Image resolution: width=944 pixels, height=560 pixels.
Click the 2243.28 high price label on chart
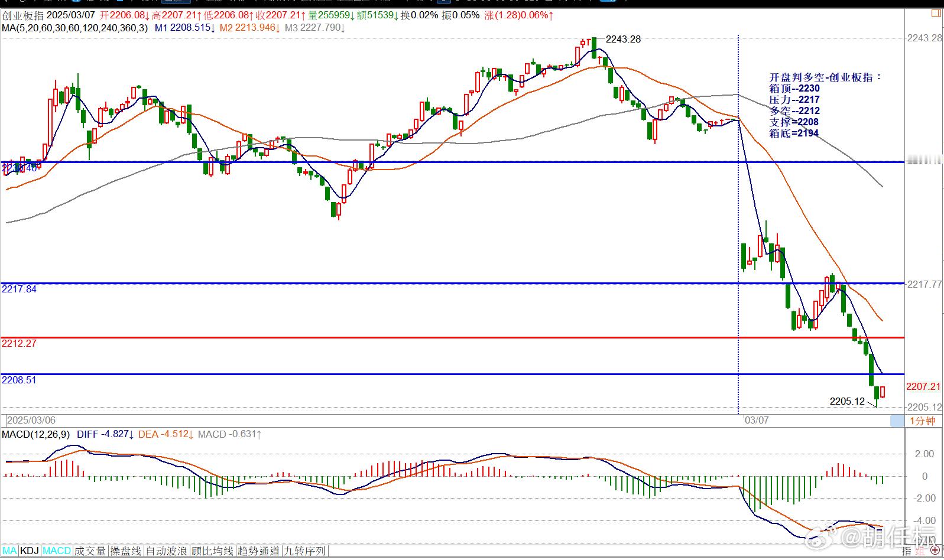(x=624, y=39)
